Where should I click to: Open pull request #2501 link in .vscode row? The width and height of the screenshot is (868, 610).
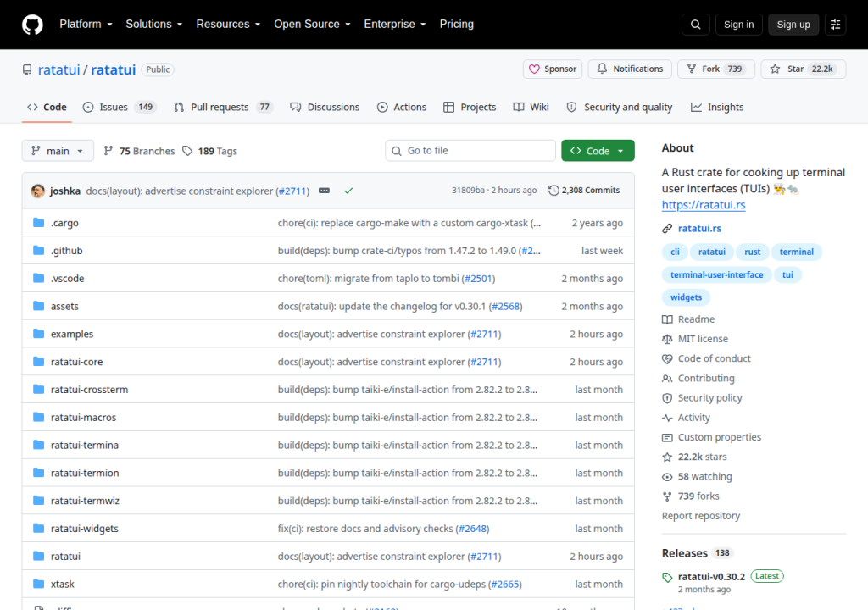tap(478, 279)
